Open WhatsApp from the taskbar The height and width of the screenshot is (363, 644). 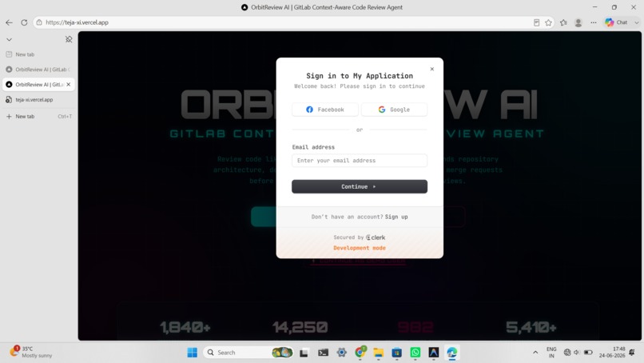tap(415, 353)
